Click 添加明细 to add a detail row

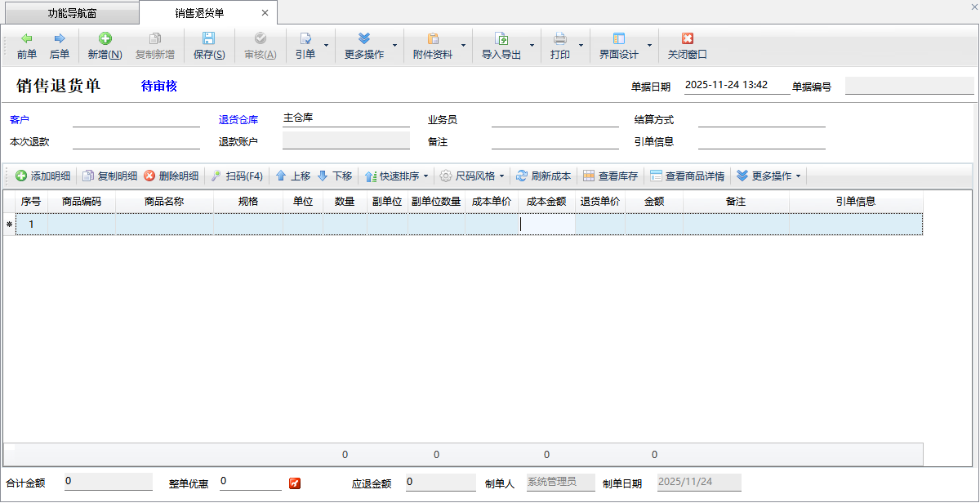[x=42, y=176]
